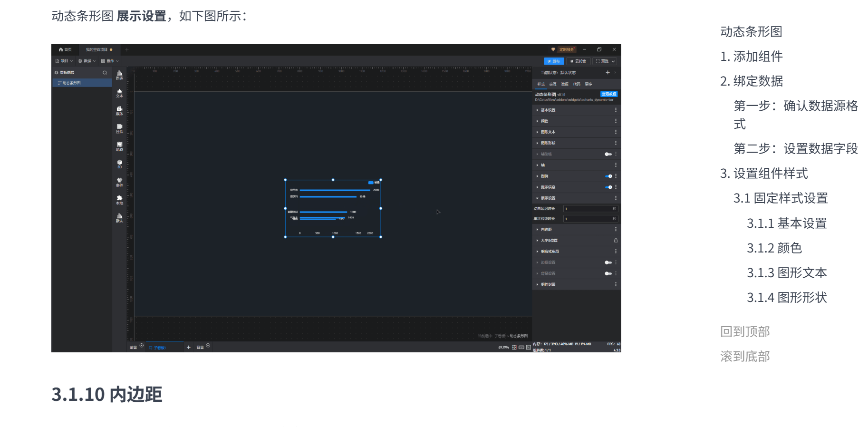The height and width of the screenshot is (427, 868).
Task: Open the 文本 text components icon
Action: [119, 92]
